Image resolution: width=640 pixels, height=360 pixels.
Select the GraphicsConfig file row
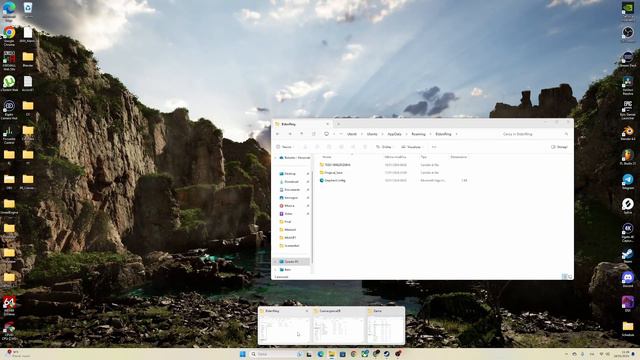coord(394,180)
